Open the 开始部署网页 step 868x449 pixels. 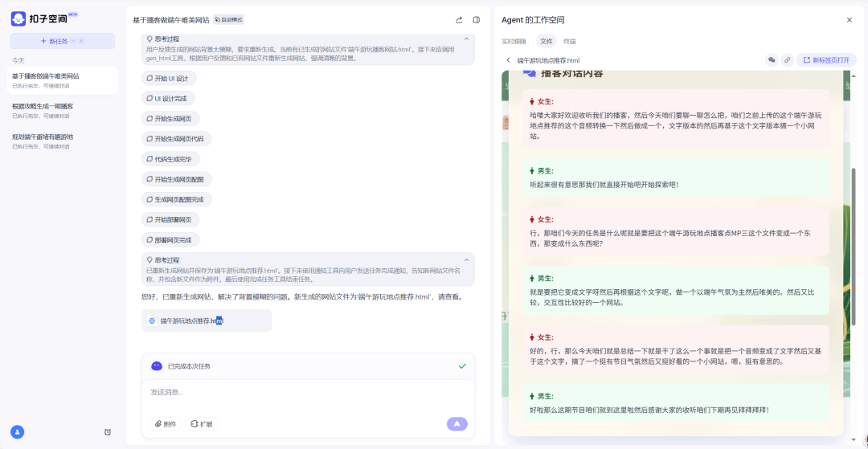point(170,219)
